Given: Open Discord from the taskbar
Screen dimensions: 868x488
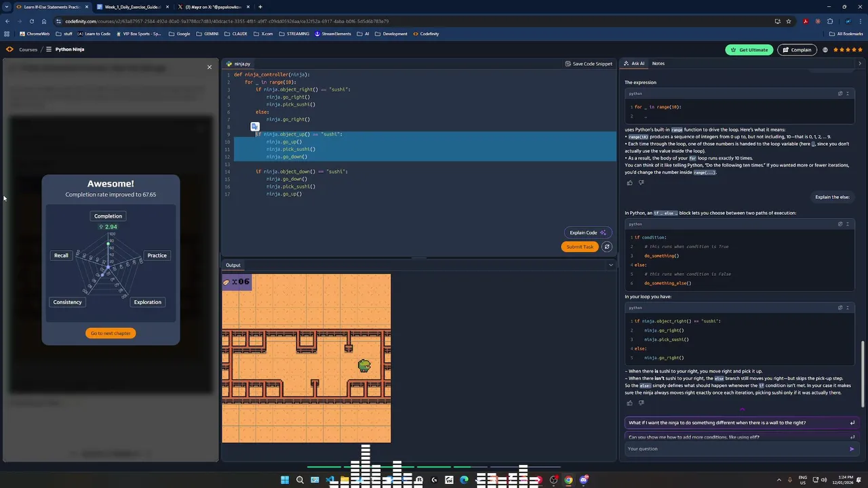Looking at the screenshot, I should [x=583, y=480].
